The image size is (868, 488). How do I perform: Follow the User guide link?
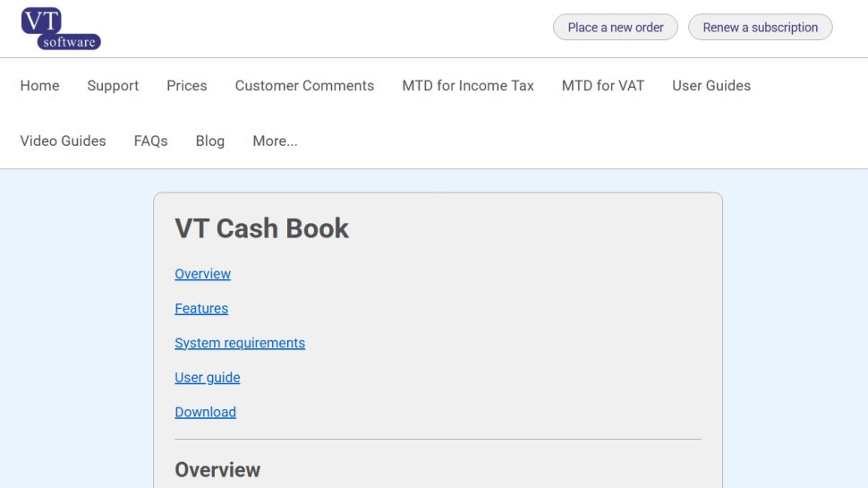pyautogui.click(x=208, y=378)
